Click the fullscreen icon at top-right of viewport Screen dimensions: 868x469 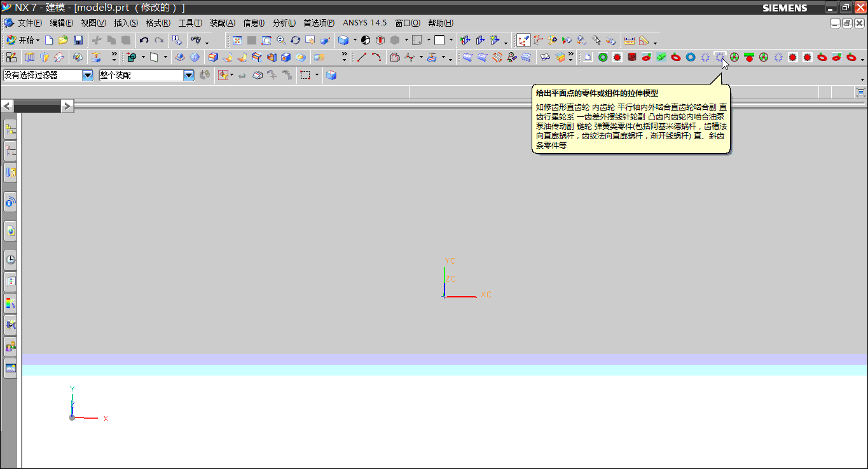coord(861,93)
